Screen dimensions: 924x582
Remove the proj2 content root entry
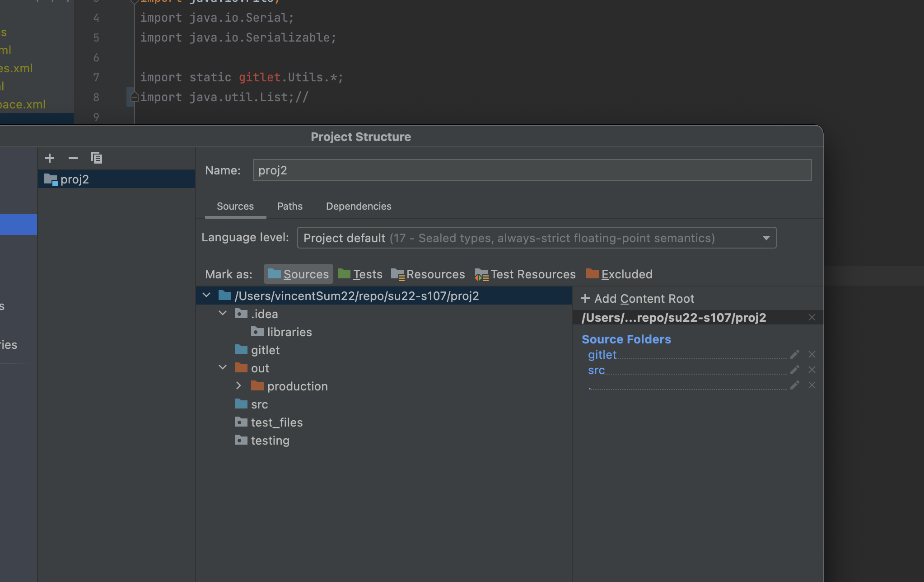coord(812,318)
